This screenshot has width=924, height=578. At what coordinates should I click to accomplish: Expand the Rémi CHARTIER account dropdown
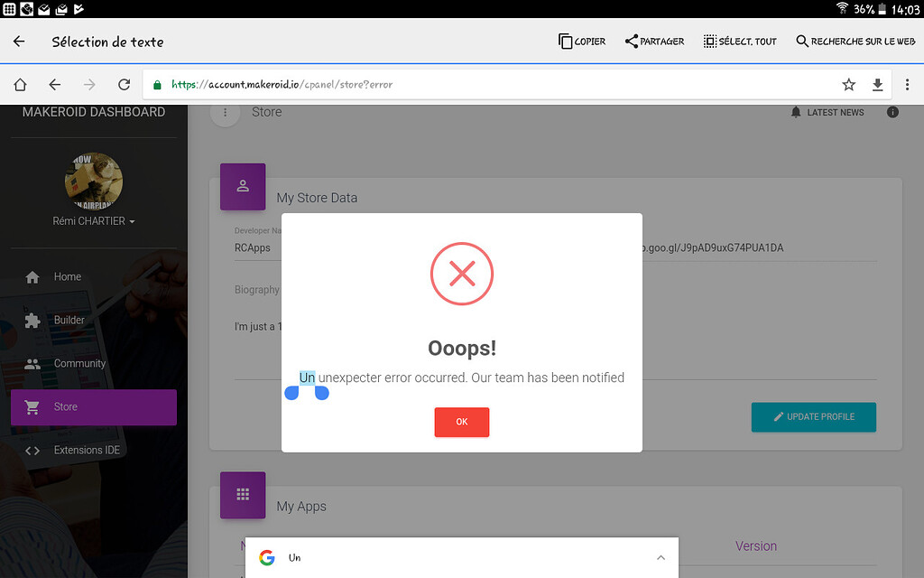(x=94, y=221)
